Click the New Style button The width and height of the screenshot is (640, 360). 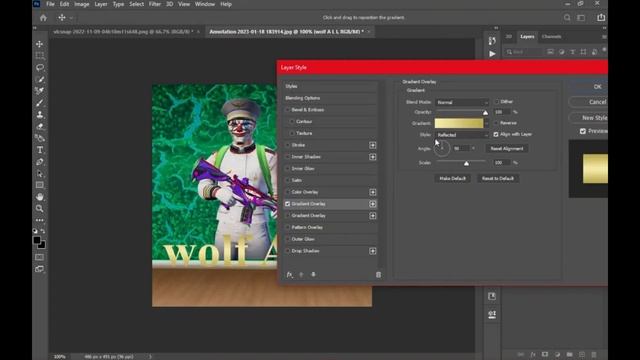click(594, 118)
